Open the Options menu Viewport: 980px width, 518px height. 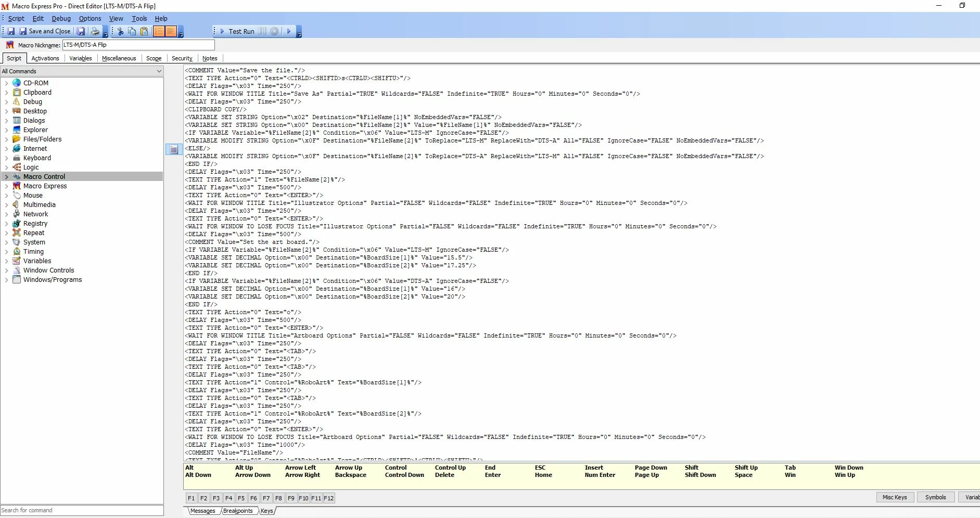90,18
